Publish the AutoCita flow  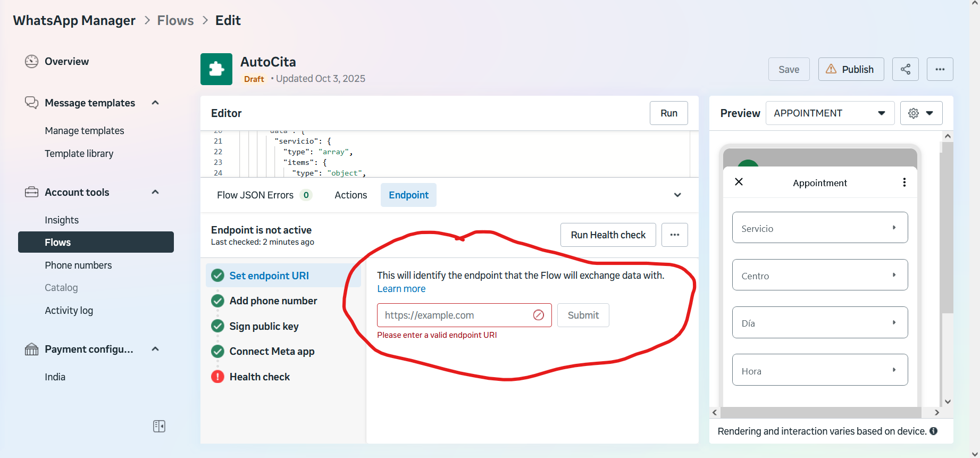tap(851, 69)
